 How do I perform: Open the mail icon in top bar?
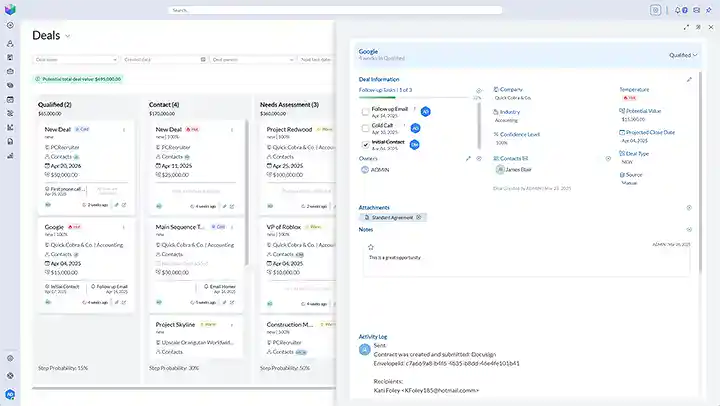click(697, 10)
